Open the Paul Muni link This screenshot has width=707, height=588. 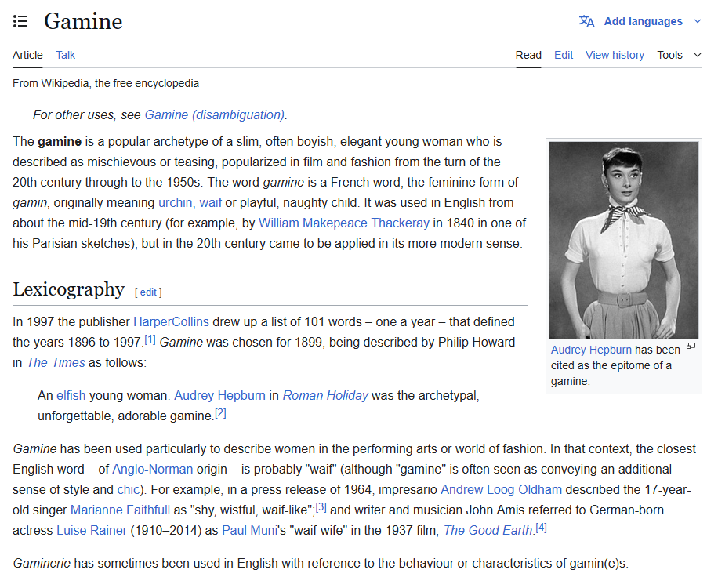point(250,530)
